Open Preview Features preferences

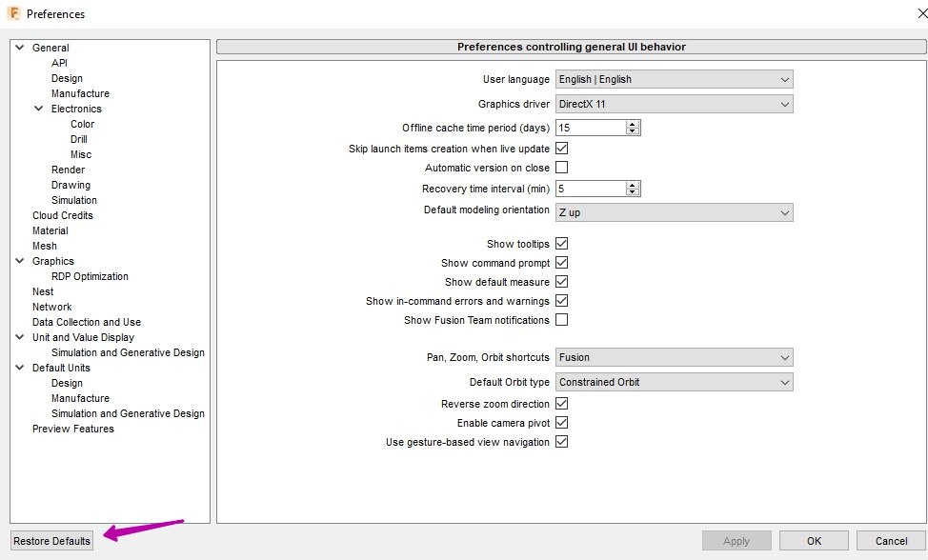tap(73, 429)
